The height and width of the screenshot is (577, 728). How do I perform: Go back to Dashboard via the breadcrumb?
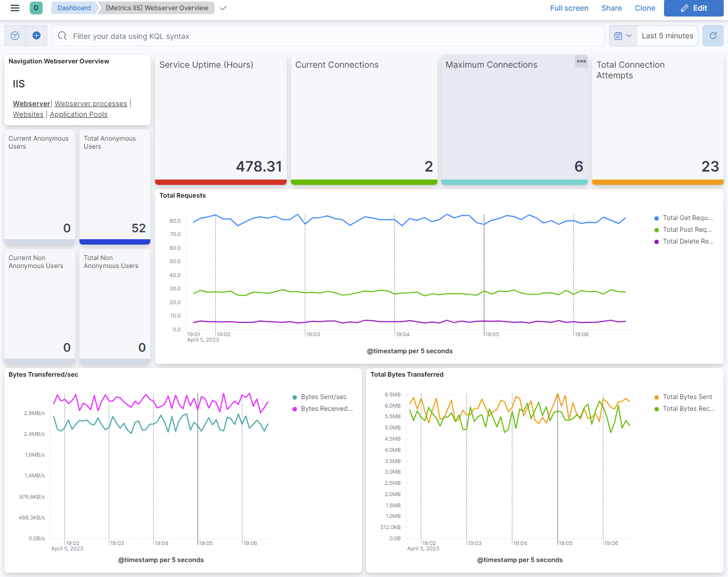(74, 8)
